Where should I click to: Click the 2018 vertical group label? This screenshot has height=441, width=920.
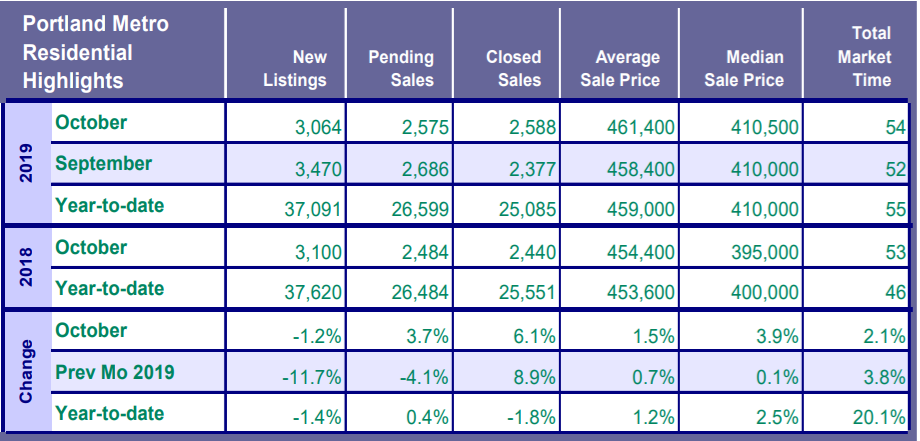[x=28, y=268]
